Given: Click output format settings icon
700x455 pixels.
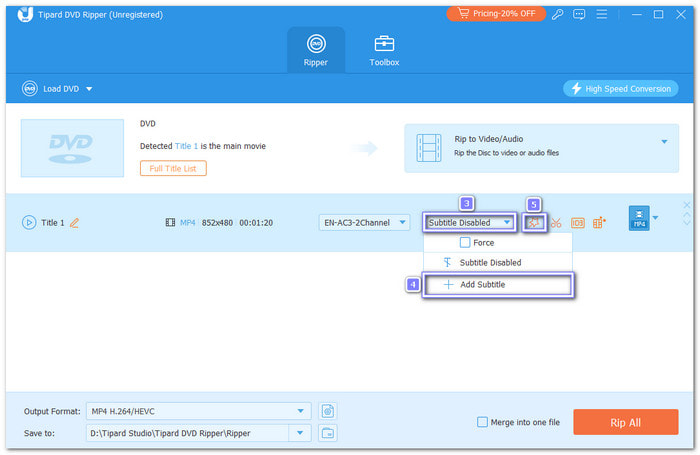Looking at the screenshot, I should pos(328,410).
